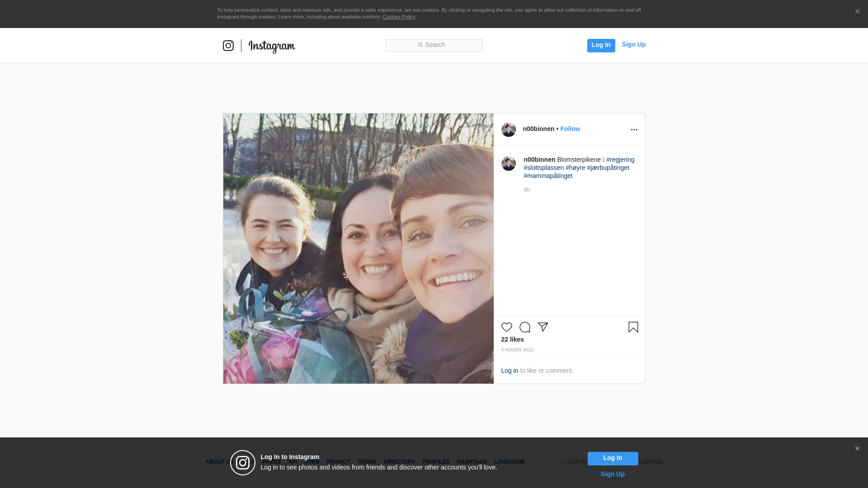Click n00binnen username in post header

click(538, 129)
